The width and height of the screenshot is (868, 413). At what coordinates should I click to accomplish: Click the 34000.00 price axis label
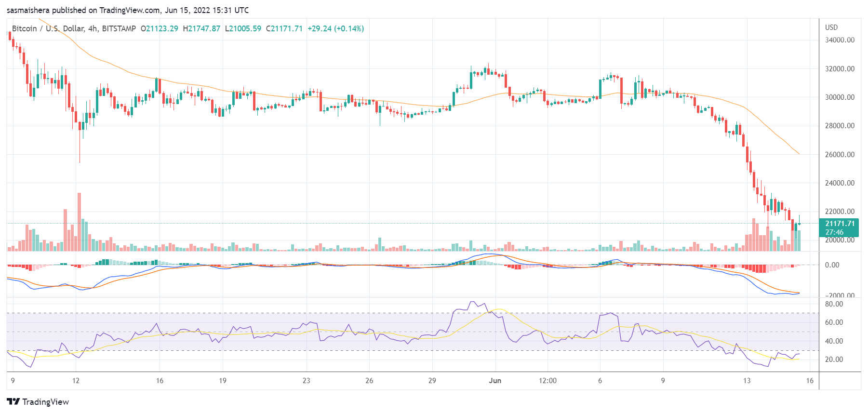coord(840,40)
